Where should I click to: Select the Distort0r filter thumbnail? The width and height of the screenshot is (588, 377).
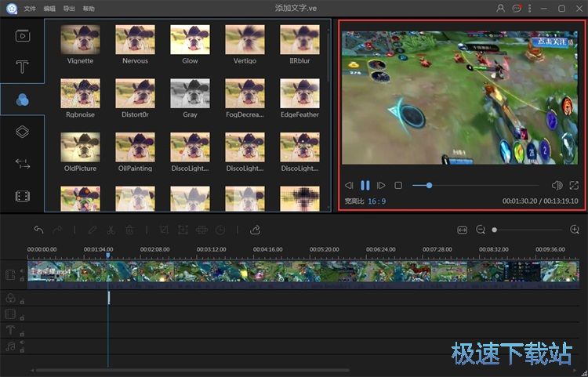click(x=135, y=93)
